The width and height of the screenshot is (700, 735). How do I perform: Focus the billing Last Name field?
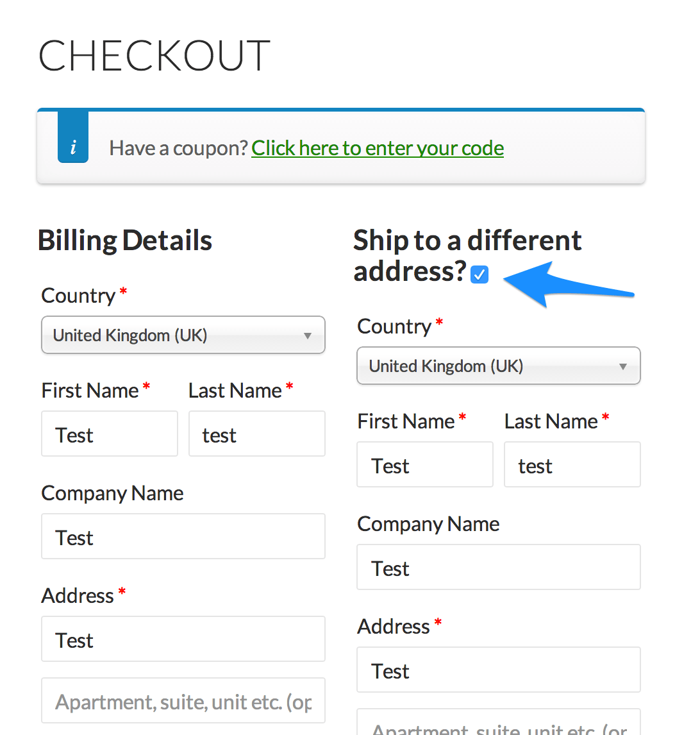[257, 434]
